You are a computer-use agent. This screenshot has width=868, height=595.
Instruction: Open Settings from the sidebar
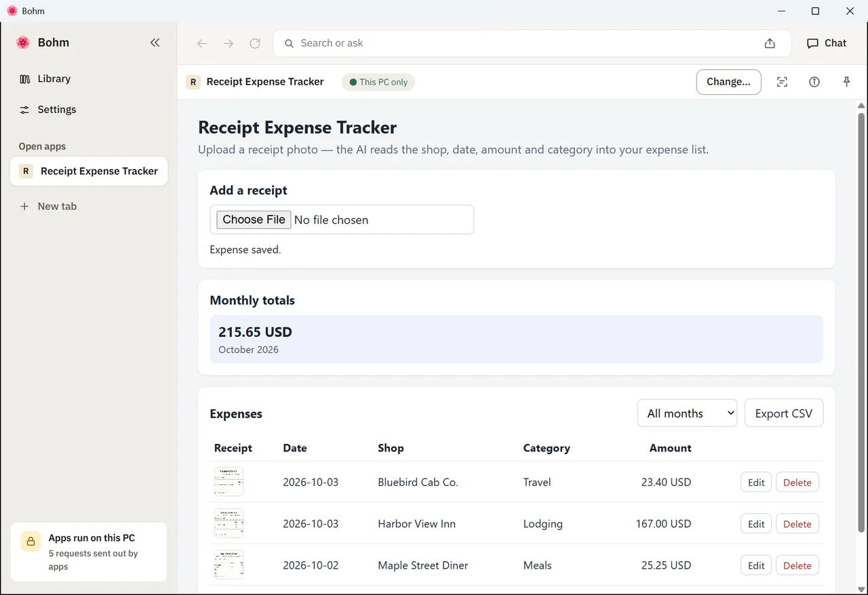[x=89, y=109]
